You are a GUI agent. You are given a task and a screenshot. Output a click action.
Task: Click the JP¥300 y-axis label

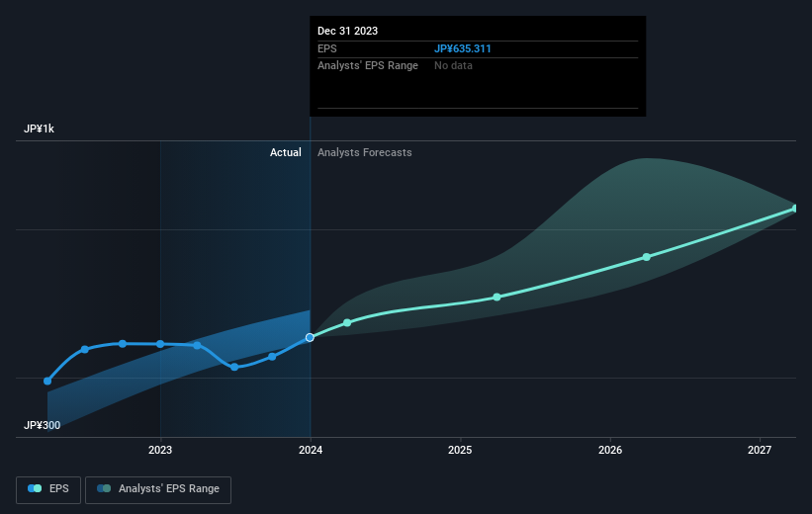[42, 425]
